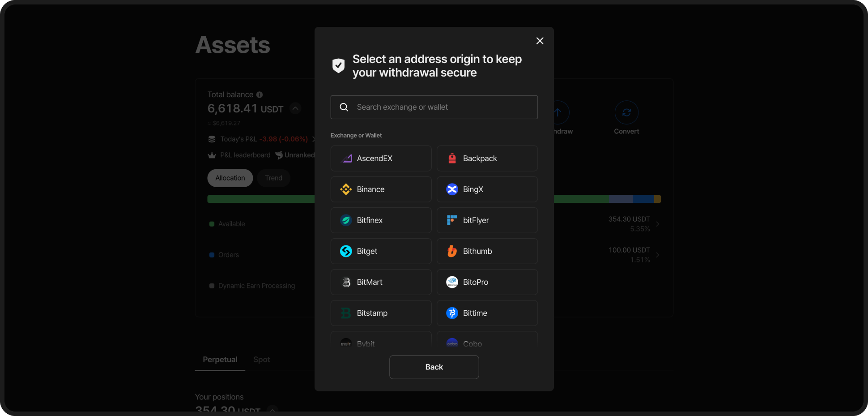Select Bithumb from the exchange list

[487, 251]
